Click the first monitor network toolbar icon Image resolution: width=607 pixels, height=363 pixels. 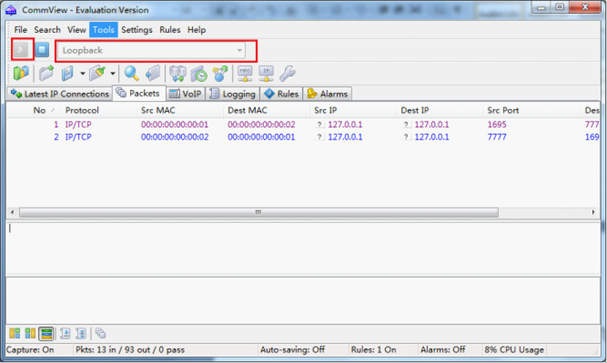(245, 73)
